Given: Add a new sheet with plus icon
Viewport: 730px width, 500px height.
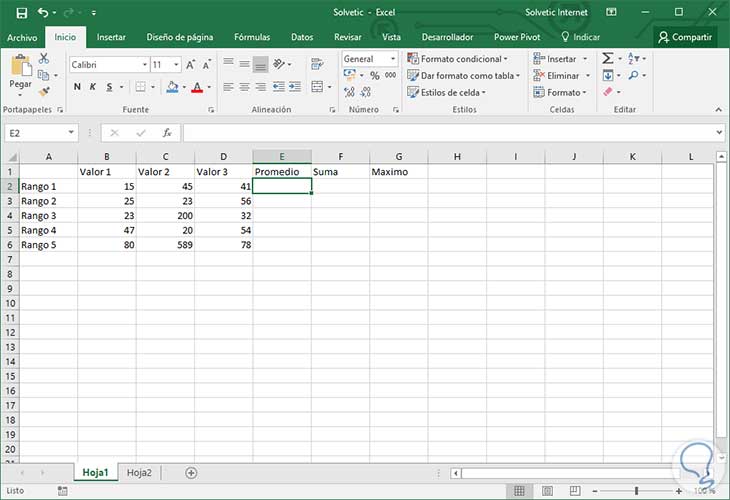Looking at the screenshot, I should 191,473.
